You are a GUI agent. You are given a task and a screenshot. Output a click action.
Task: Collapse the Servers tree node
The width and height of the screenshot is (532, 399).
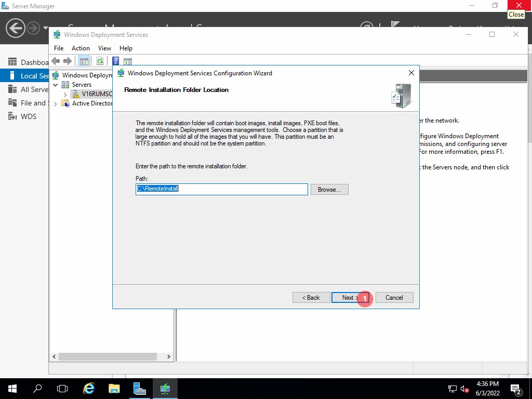coord(56,85)
